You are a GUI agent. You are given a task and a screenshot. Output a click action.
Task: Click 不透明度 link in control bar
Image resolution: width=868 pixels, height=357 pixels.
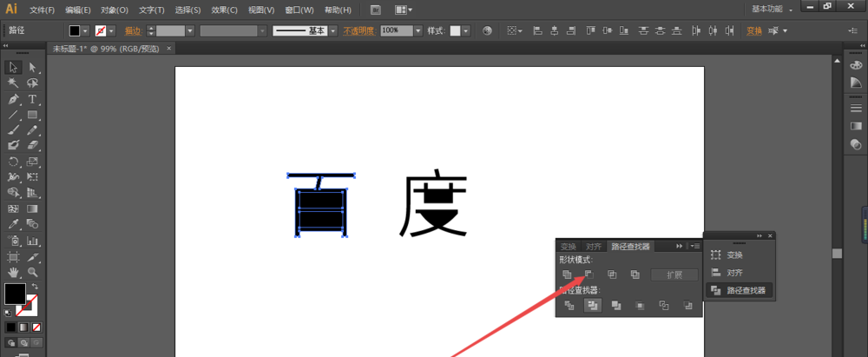click(x=359, y=31)
